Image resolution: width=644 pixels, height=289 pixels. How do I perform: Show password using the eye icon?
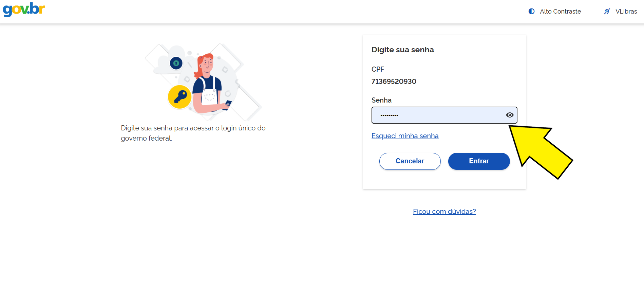509,115
